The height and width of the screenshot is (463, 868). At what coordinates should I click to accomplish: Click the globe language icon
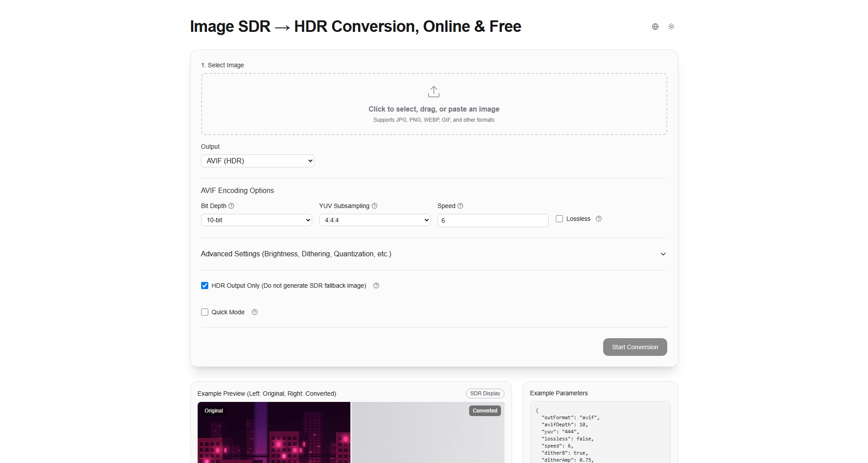pyautogui.click(x=655, y=27)
